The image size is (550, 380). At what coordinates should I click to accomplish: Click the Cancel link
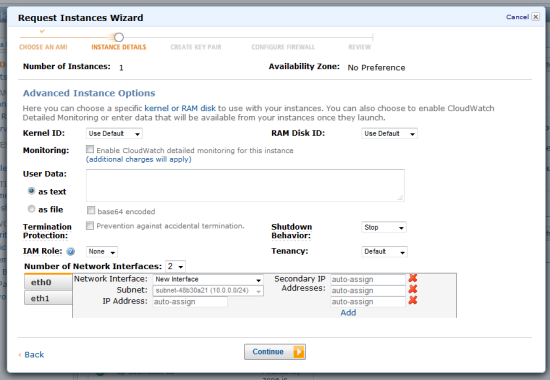tap(517, 17)
